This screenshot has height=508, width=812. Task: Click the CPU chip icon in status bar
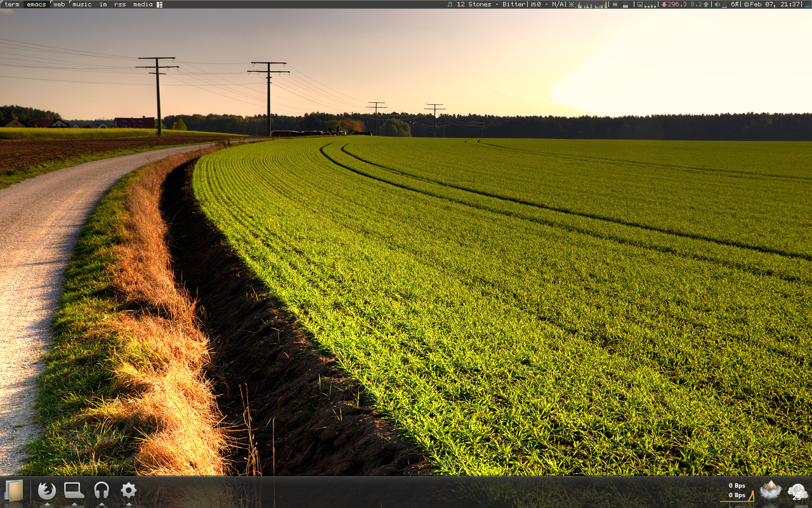tap(572, 4)
